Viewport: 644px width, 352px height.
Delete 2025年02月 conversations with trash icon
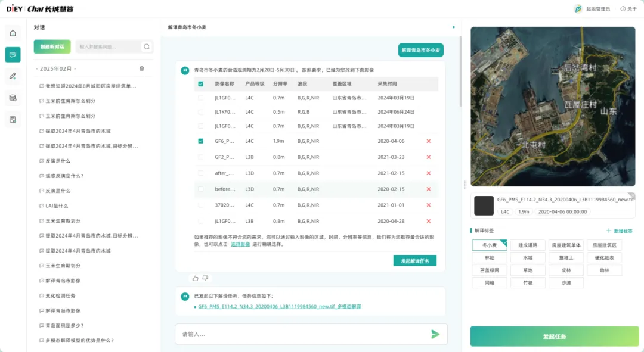click(141, 68)
